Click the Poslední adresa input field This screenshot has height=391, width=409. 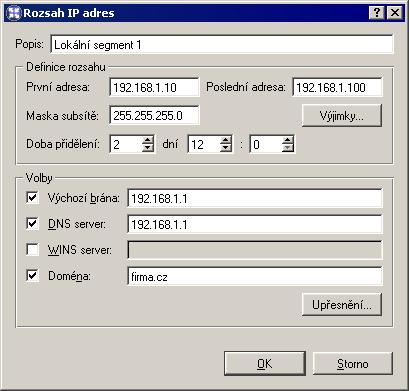(x=337, y=87)
